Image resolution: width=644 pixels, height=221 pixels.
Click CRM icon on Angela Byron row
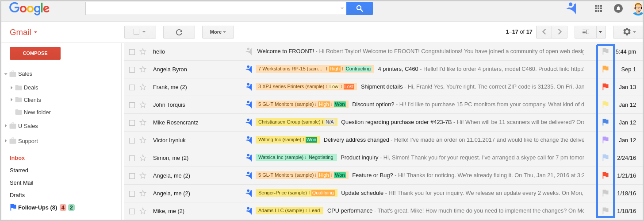(x=249, y=69)
